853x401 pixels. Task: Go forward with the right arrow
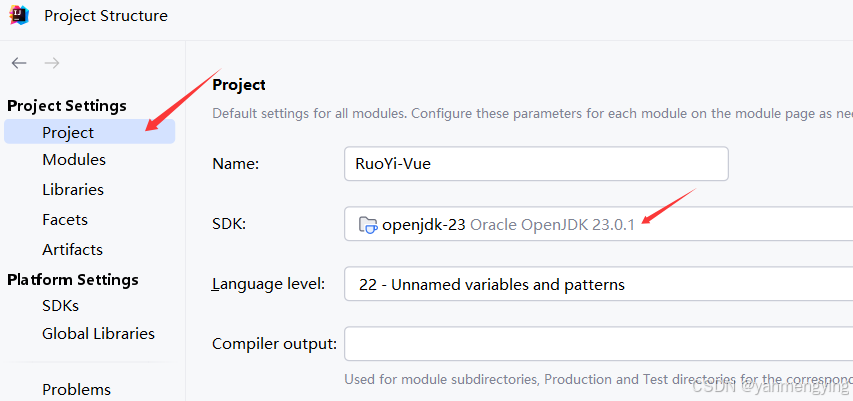click(x=52, y=63)
